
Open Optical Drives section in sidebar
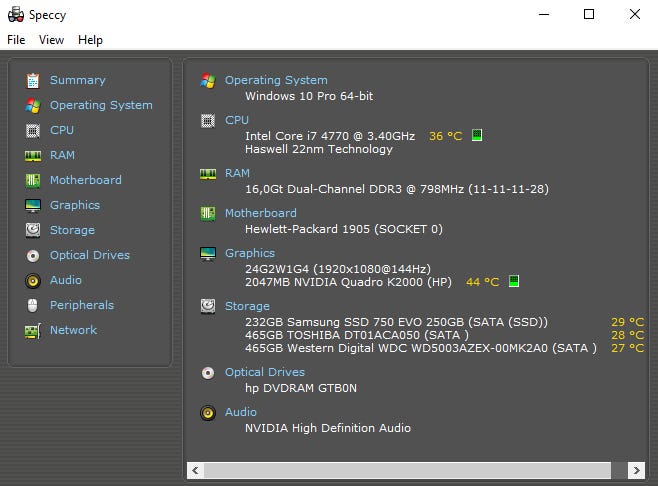(x=90, y=255)
